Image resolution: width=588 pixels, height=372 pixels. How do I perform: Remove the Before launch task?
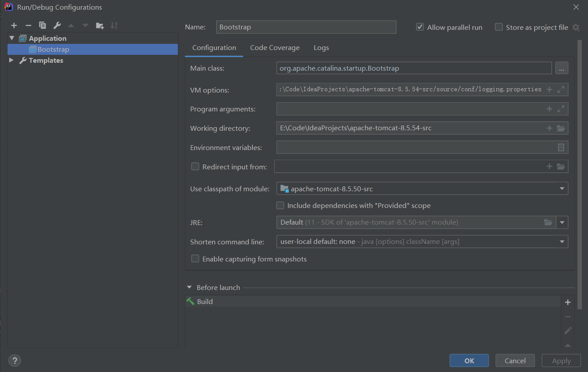pos(568,316)
